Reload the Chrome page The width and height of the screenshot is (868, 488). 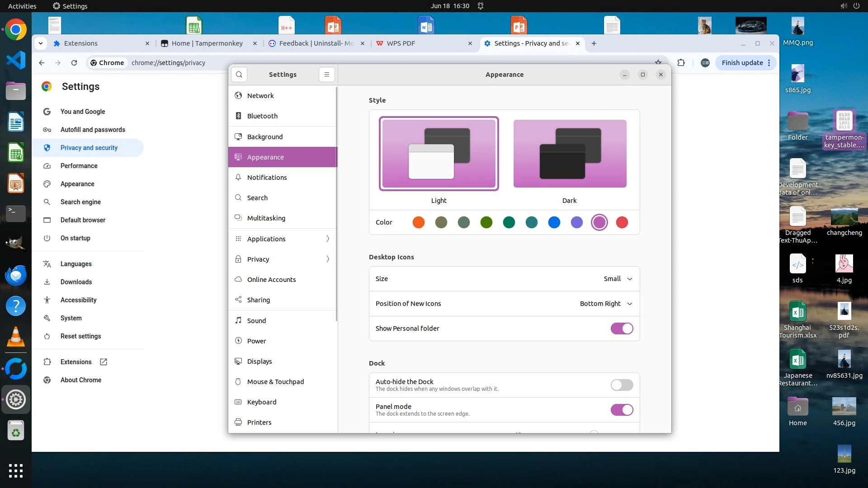tap(74, 63)
